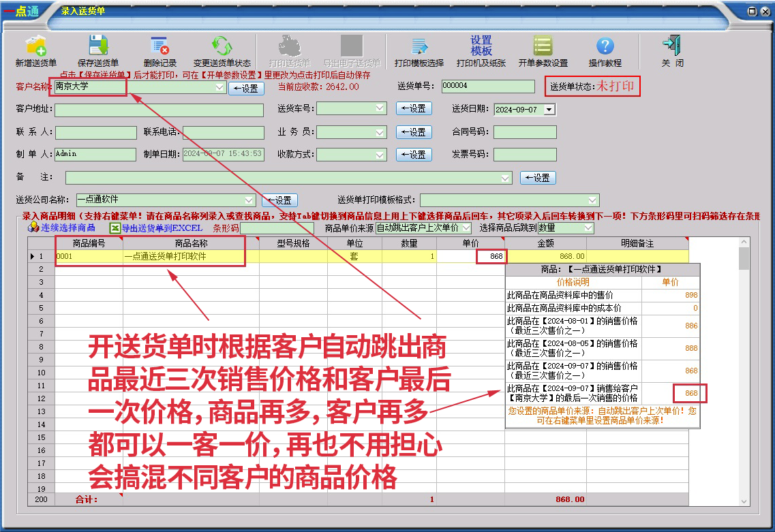Image resolution: width=775 pixels, height=532 pixels.
Task: Open the 送货日期 date picker dropdown
Action: click(x=549, y=109)
